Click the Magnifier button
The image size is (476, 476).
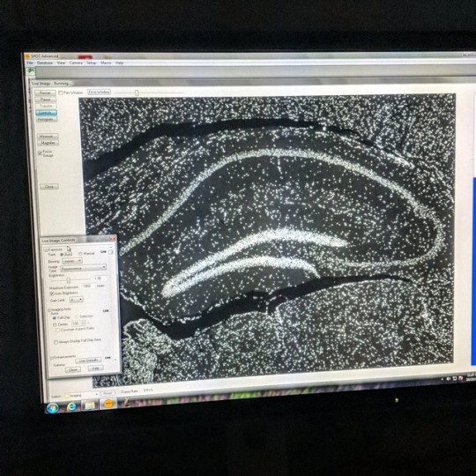pos(48,143)
